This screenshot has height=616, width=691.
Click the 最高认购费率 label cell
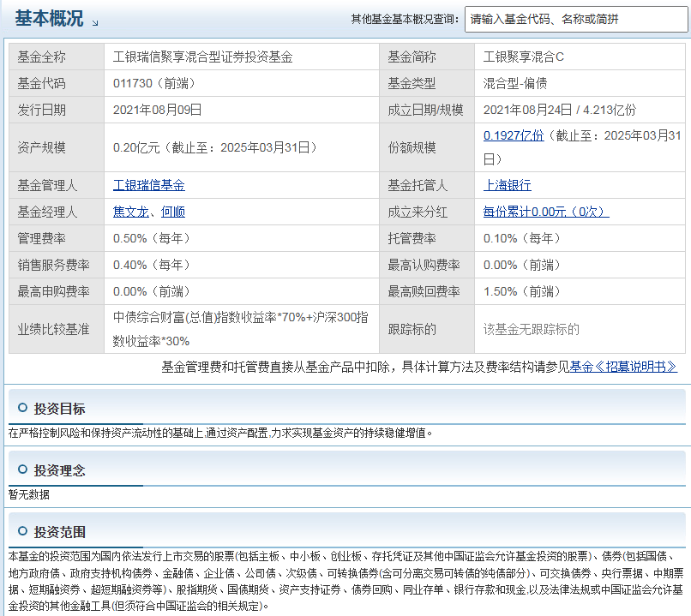pos(427,265)
